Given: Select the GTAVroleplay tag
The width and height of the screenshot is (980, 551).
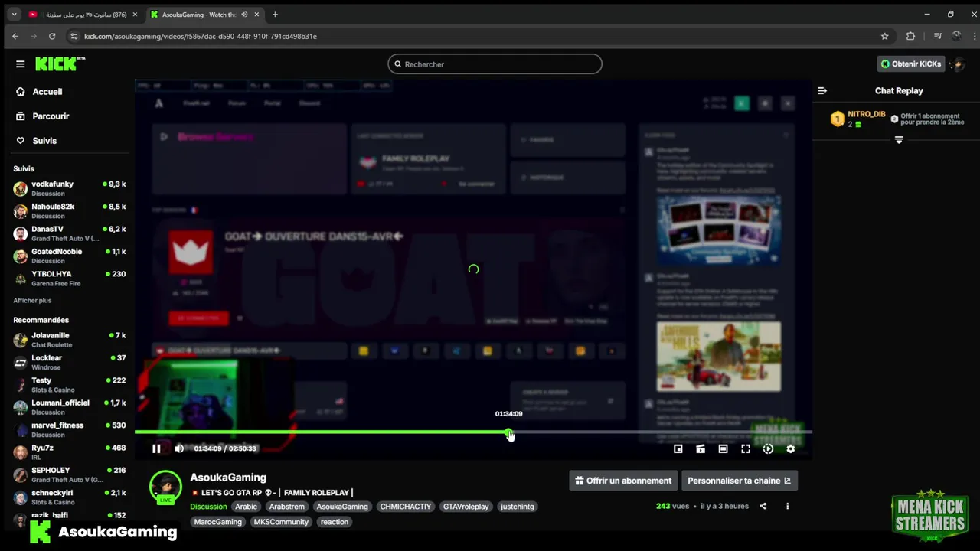Looking at the screenshot, I should [465, 507].
